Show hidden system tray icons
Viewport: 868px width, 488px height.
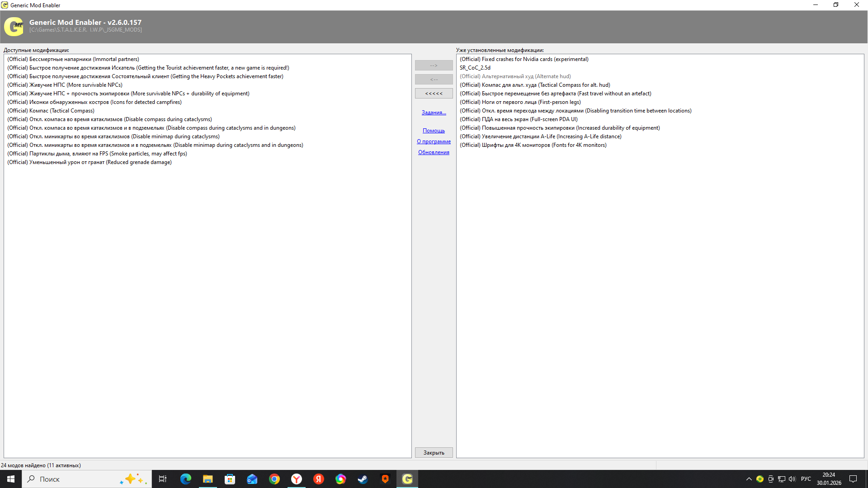(749, 479)
